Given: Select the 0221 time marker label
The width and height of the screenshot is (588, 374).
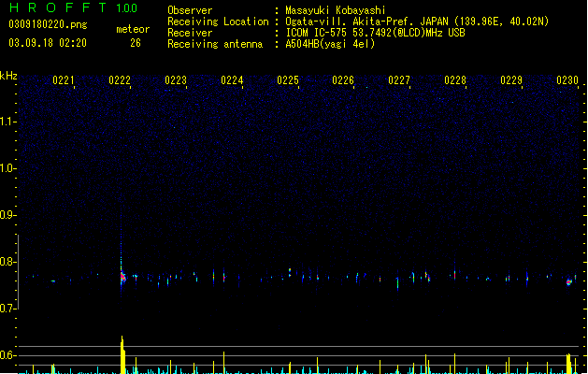Looking at the screenshot, I should tap(64, 80).
